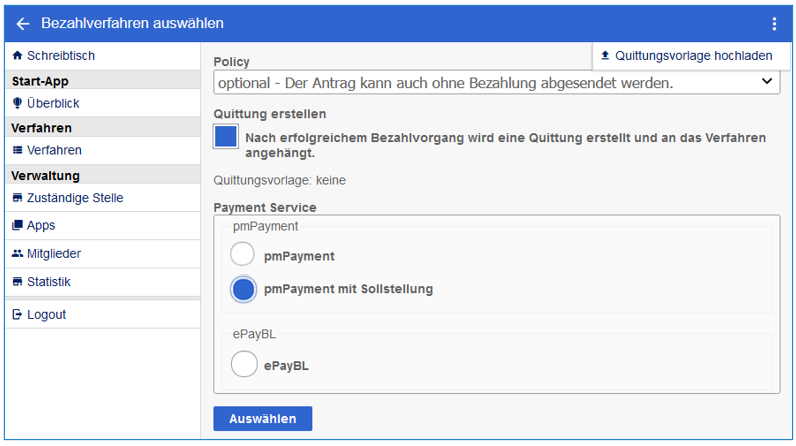The height and width of the screenshot is (446, 796).
Task: Choose the ePayBL radio button
Action: (x=243, y=365)
